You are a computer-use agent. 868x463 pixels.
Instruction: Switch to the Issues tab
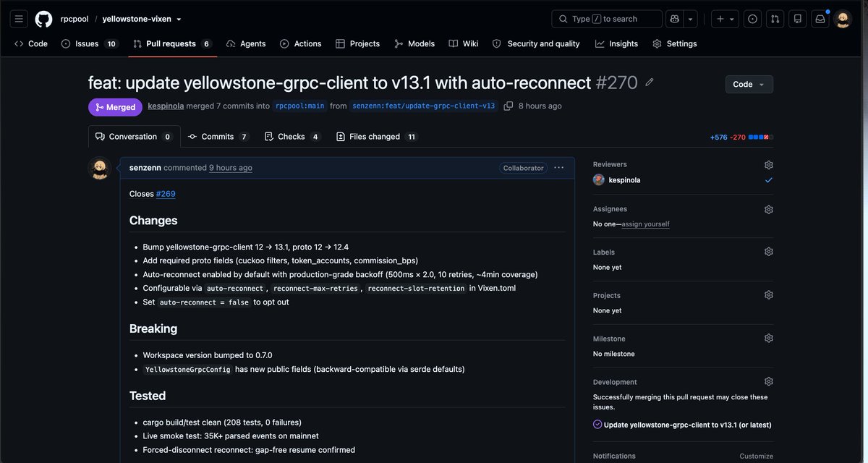point(89,43)
